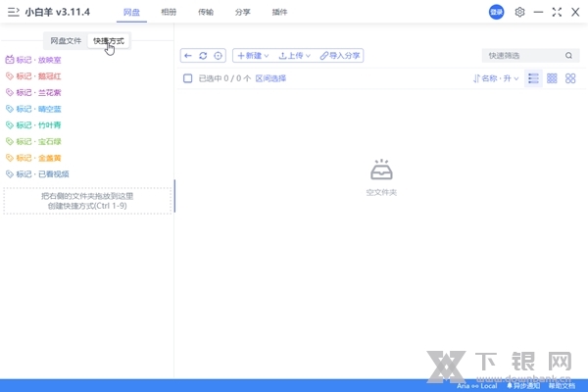Click the tag icon beside 竹叶青
The height and width of the screenshot is (392, 588).
tap(10, 124)
